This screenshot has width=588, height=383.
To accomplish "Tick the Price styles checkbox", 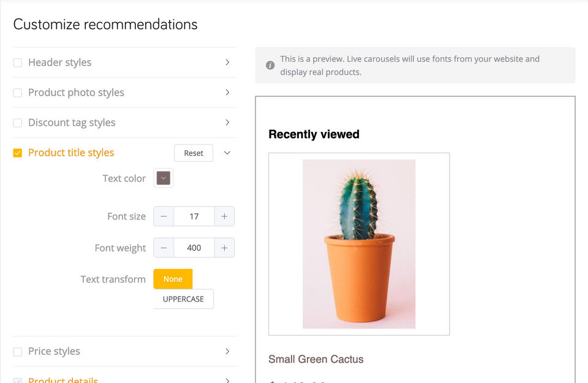I will (18, 352).
